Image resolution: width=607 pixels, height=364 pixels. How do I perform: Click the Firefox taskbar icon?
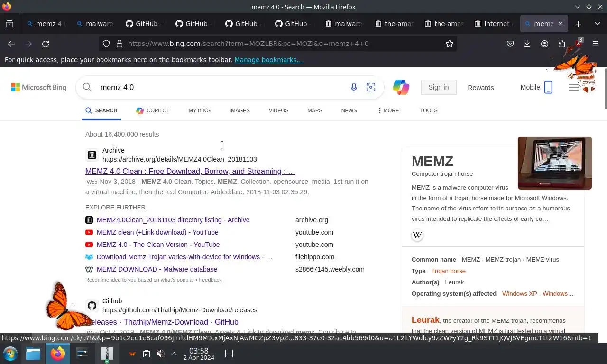(58, 354)
